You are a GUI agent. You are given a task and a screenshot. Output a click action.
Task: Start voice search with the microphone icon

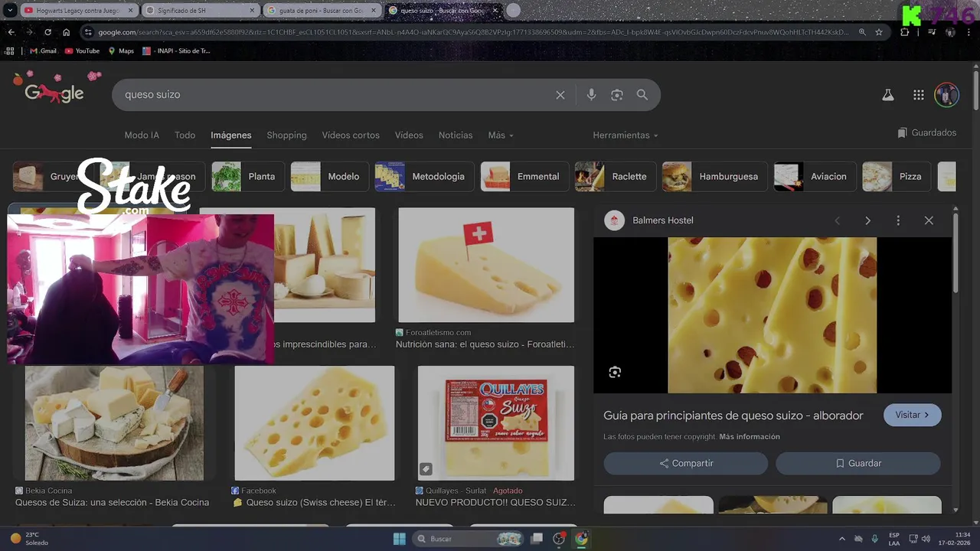tap(591, 95)
